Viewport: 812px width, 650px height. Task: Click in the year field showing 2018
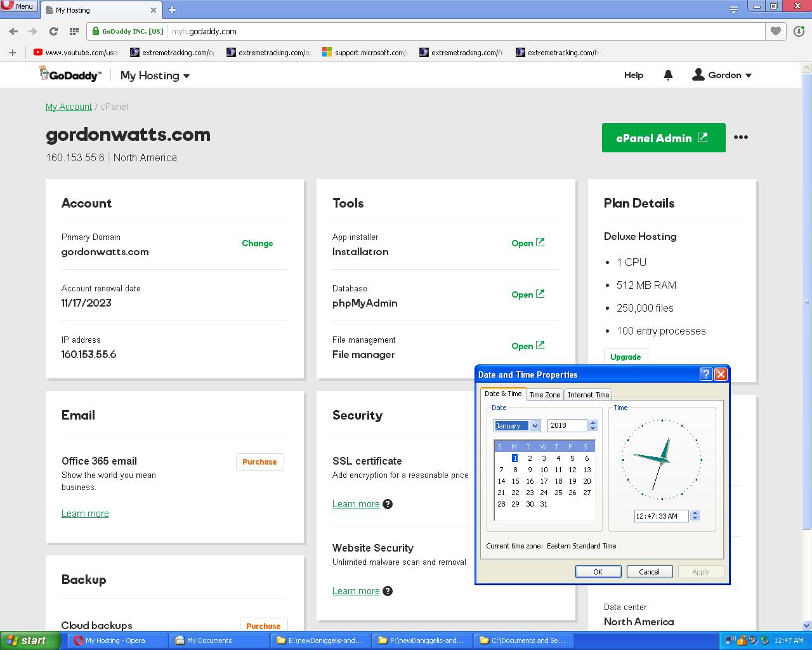click(568, 425)
